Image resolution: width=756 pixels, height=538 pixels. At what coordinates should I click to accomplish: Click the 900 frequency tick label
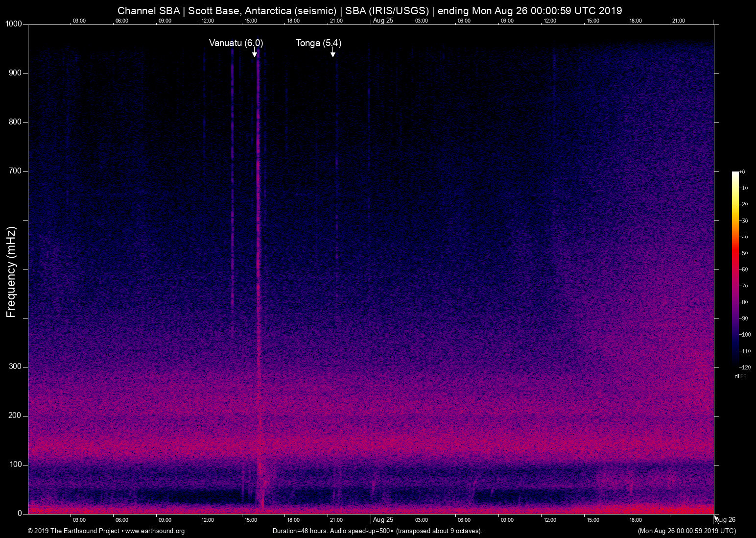pyautogui.click(x=15, y=73)
